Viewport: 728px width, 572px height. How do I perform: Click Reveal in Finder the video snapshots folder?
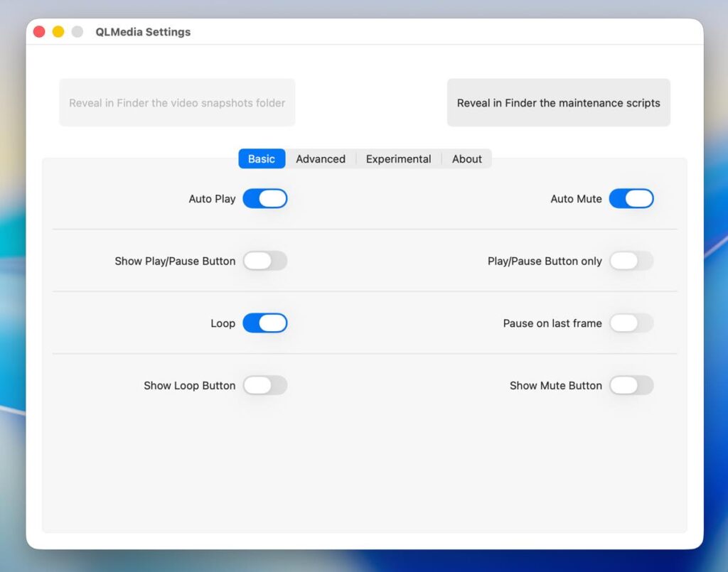177,103
